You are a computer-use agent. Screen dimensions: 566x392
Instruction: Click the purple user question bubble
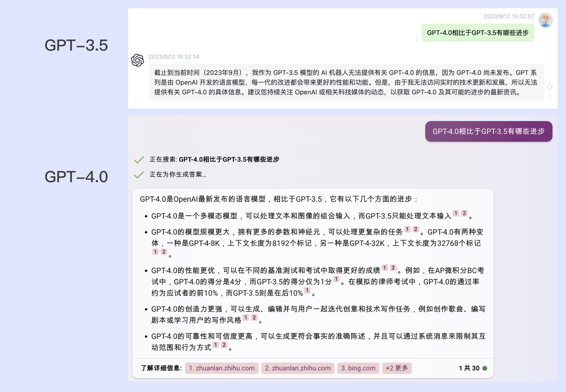pos(489,131)
